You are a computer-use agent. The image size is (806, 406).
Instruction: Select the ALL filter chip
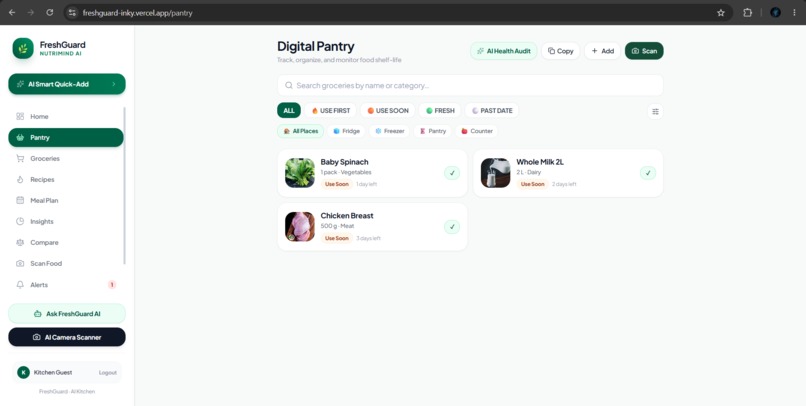click(x=289, y=110)
